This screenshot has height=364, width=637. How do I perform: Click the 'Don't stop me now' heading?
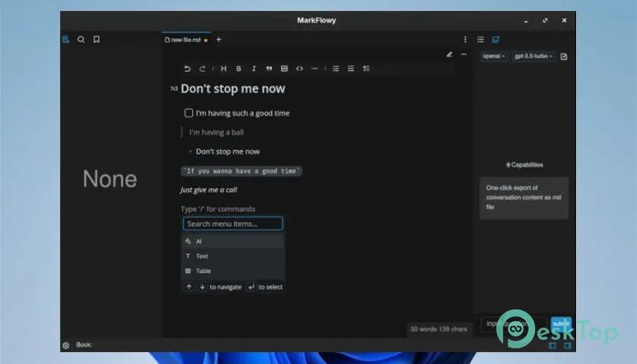(x=233, y=88)
